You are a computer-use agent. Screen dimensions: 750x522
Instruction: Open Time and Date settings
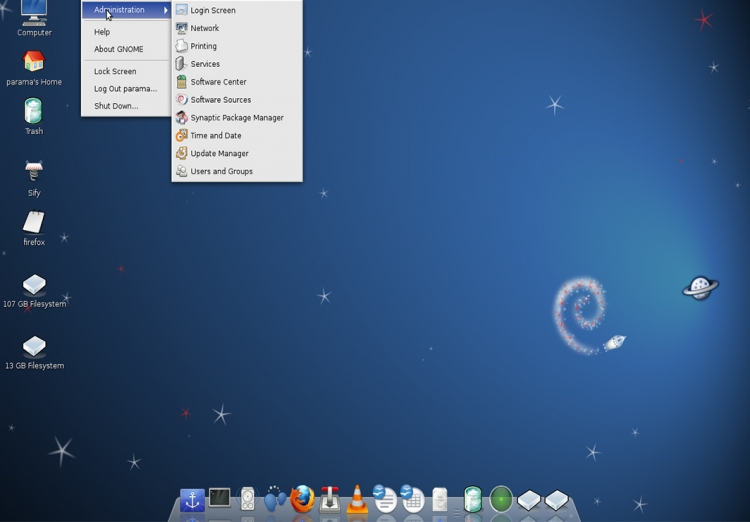tap(216, 136)
